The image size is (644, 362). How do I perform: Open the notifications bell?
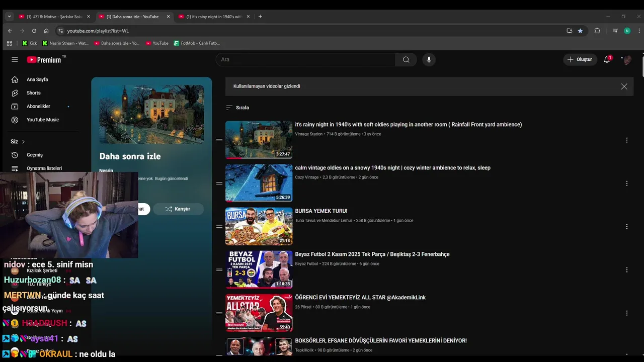[x=607, y=59]
